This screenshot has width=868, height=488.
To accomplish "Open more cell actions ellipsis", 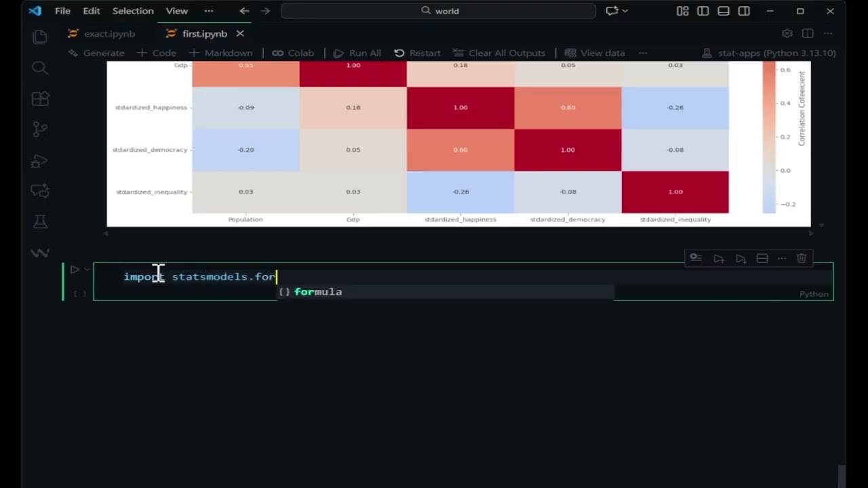I will click(782, 258).
